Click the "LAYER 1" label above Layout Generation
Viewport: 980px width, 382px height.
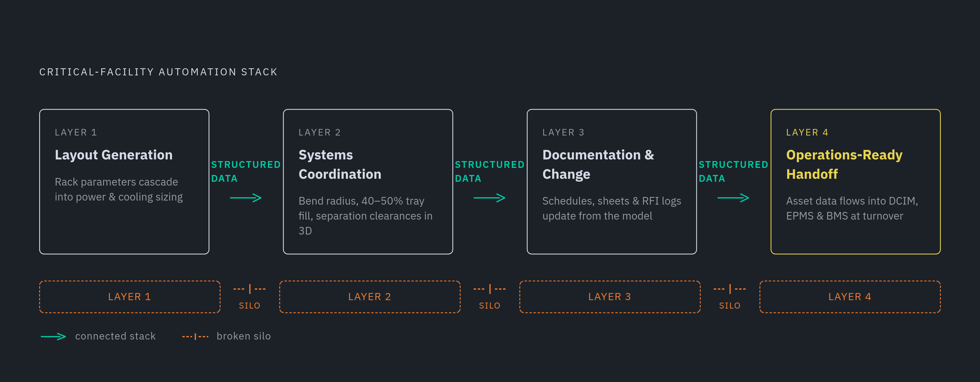[76, 132]
